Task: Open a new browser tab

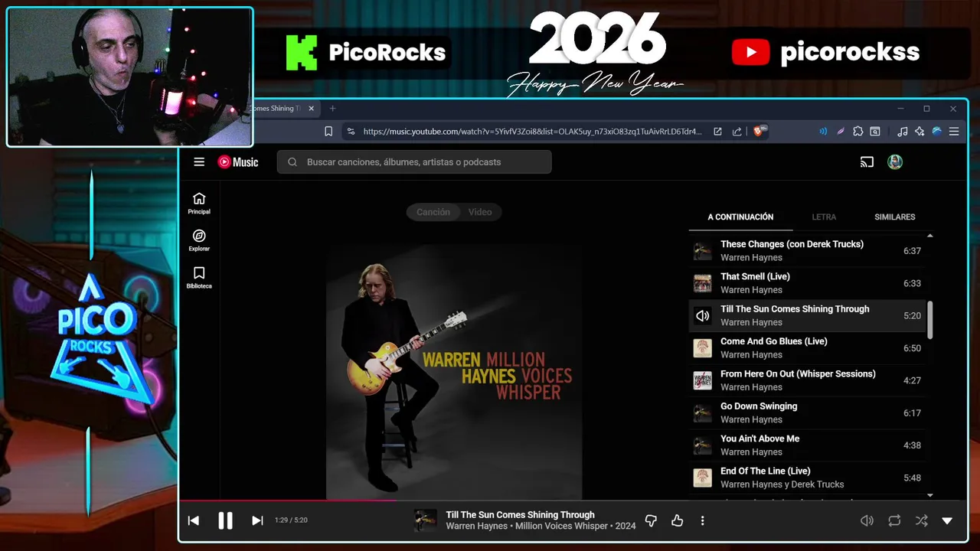Action: [x=332, y=109]
